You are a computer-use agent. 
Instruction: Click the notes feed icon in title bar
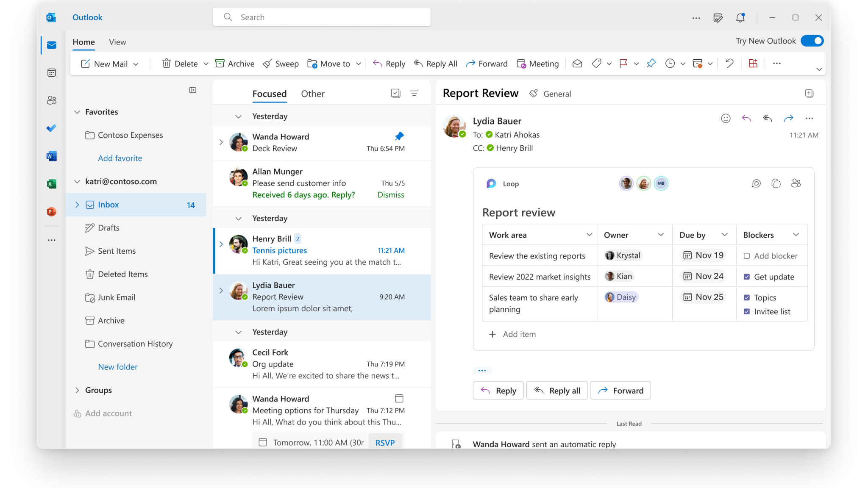tap(718, 18)
